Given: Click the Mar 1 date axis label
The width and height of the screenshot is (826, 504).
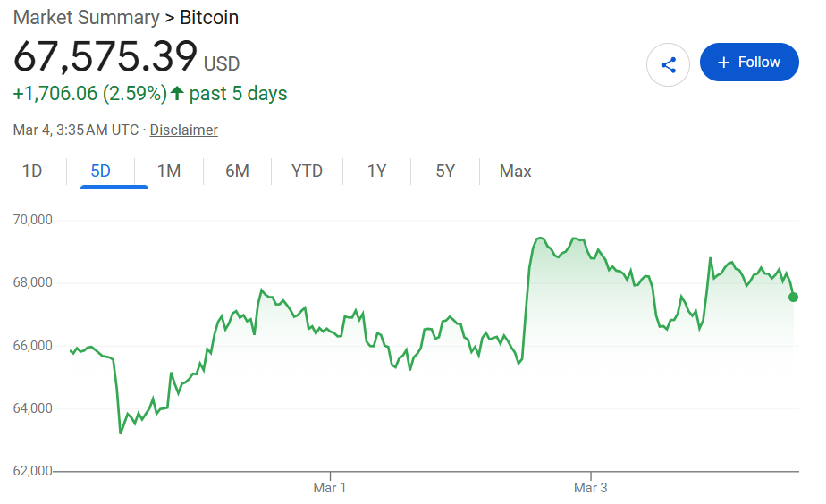Looking at the screenshot, I should pyautogui.click(x=329, y=487).
